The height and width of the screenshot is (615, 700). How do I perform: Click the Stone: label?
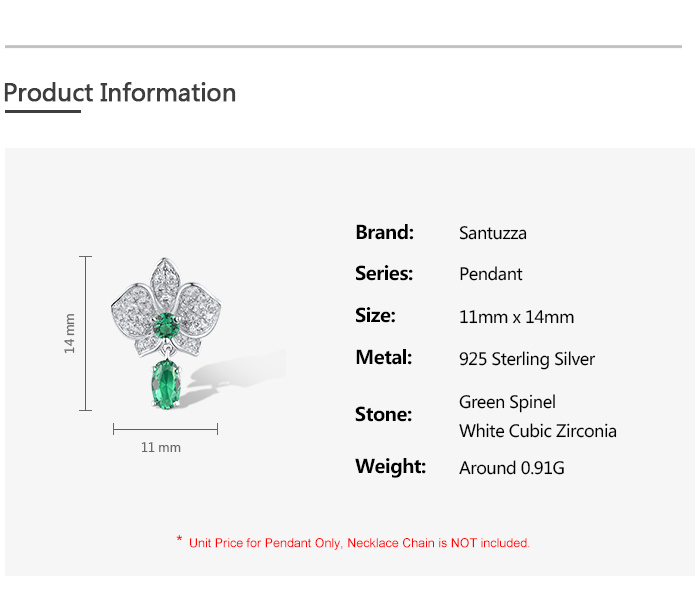coord(383,414)
